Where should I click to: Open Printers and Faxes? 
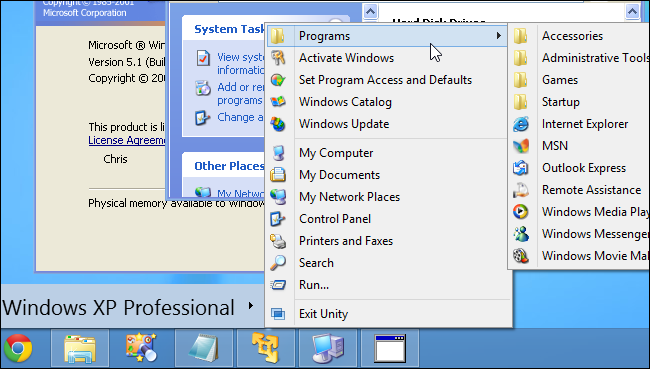346,241
